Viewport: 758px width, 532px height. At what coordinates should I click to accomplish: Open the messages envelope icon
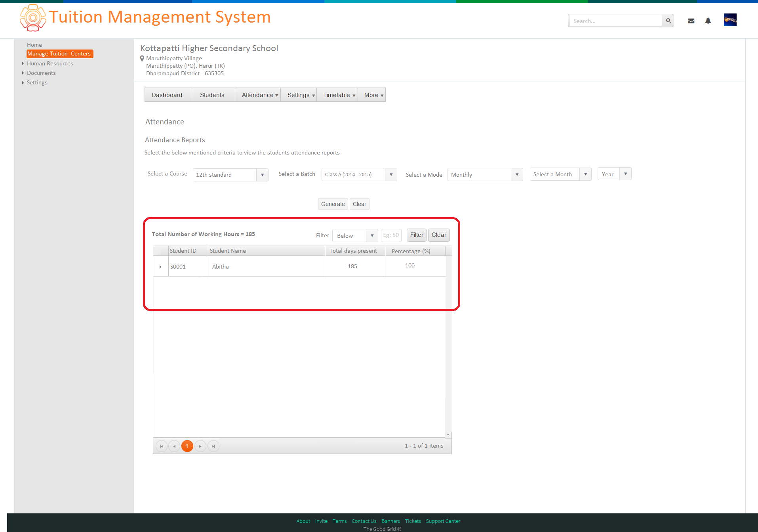(x=691, y=21)
